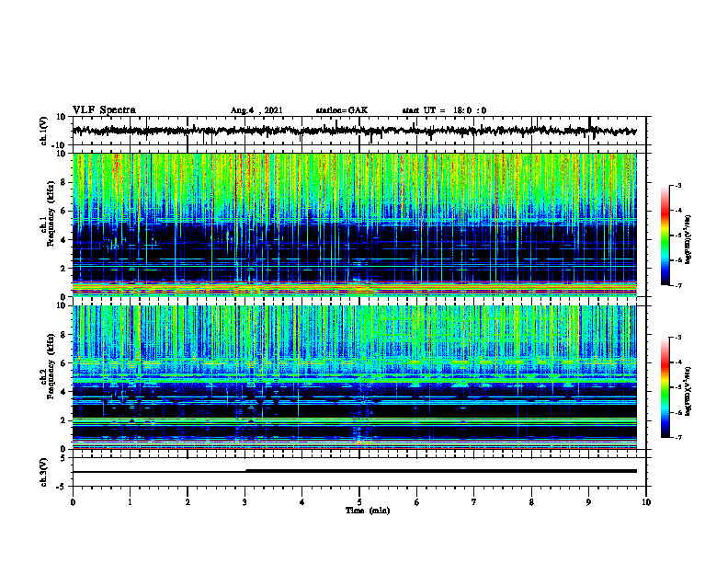Screen dimensions: 728x563
Task: Click the ch.3 black signal trace
Action: 354,471
